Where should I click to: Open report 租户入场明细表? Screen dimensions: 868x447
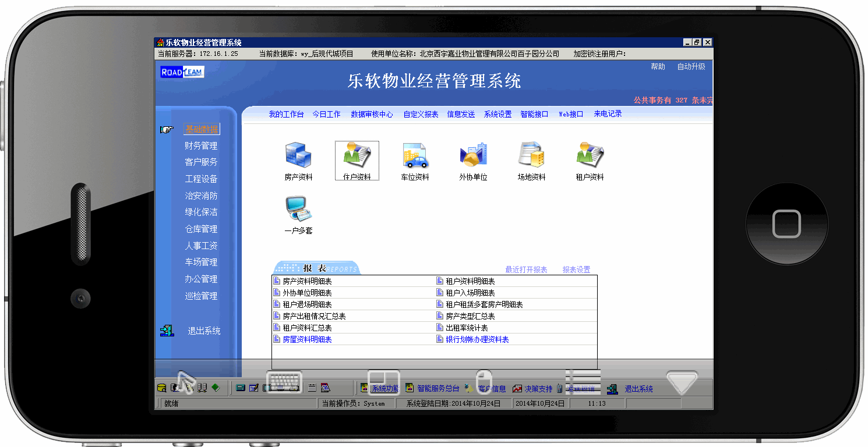coord(470,293)
